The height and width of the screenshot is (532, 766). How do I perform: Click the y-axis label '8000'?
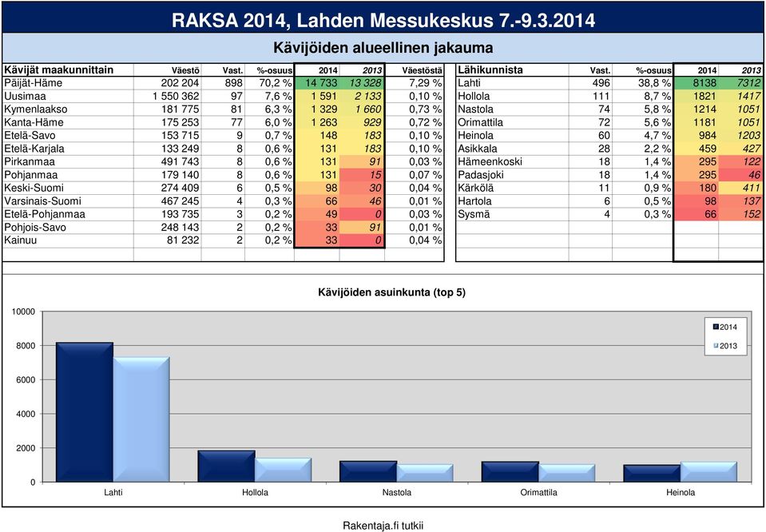(26, 346)
